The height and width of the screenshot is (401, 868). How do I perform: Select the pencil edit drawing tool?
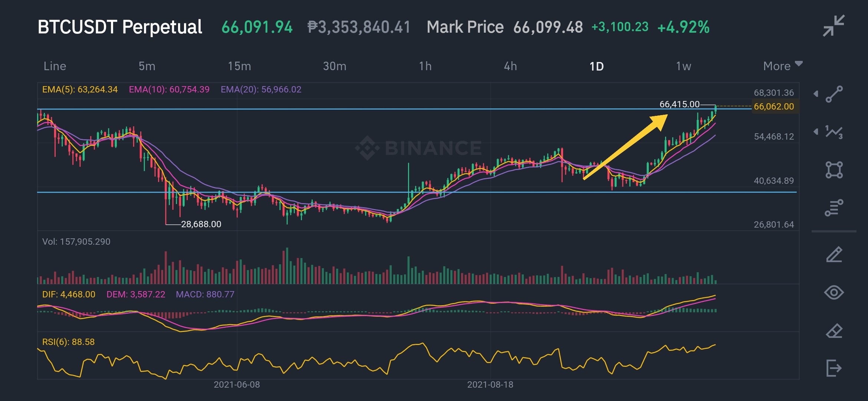point(834,255)
